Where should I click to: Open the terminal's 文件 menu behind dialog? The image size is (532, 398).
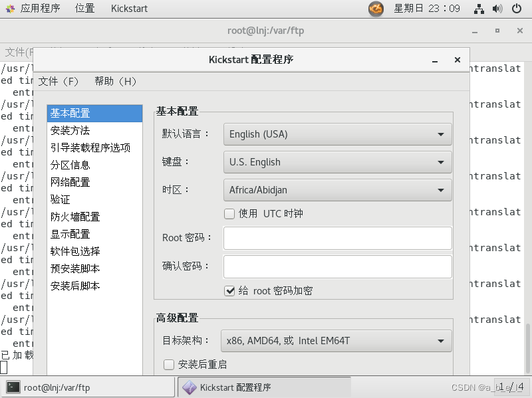[19, 52]
